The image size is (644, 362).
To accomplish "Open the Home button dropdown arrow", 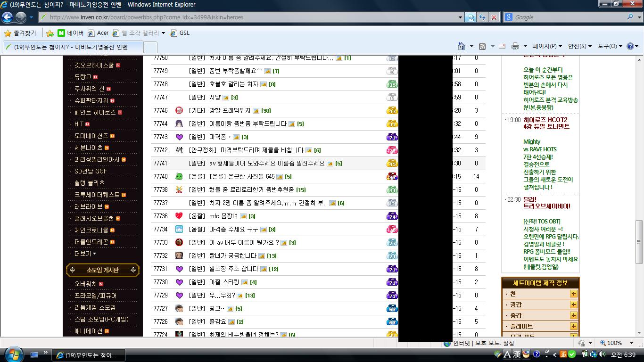I will coord(471,46).
